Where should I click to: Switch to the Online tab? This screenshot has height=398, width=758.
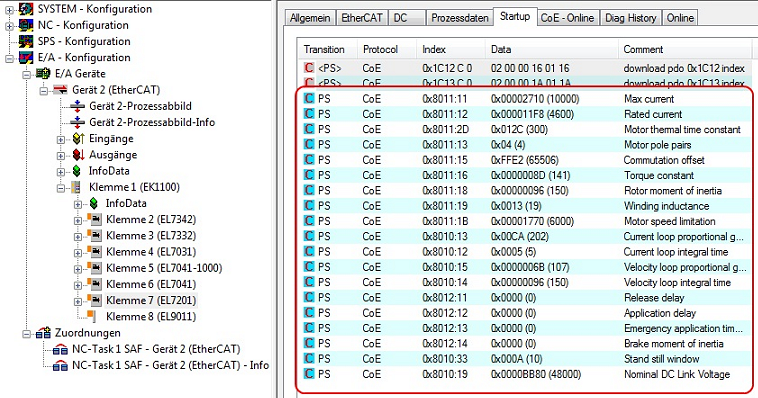coord(680,18)
